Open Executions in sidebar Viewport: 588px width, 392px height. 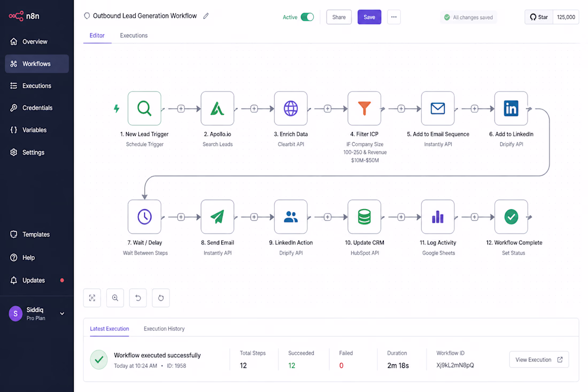tap(37, 86)
